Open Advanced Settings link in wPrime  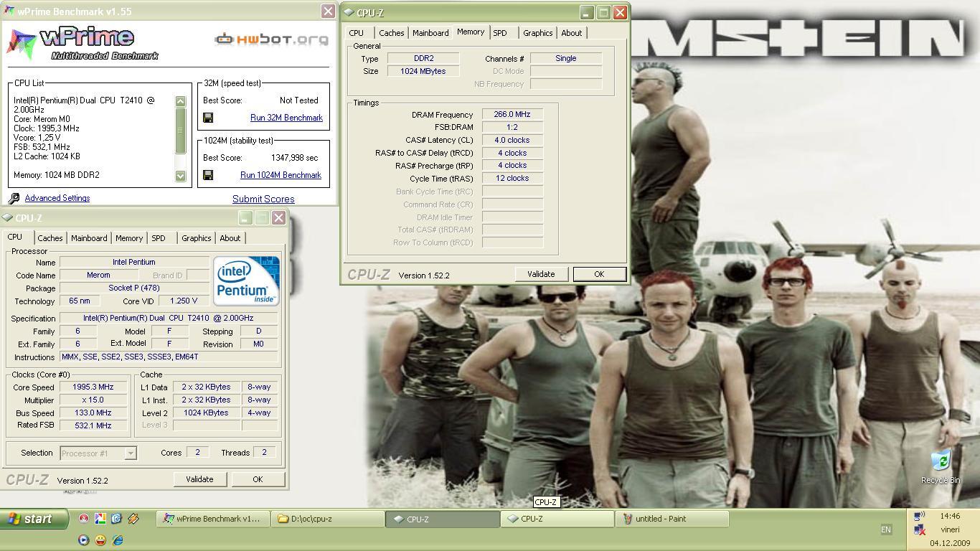coord(57,198)
